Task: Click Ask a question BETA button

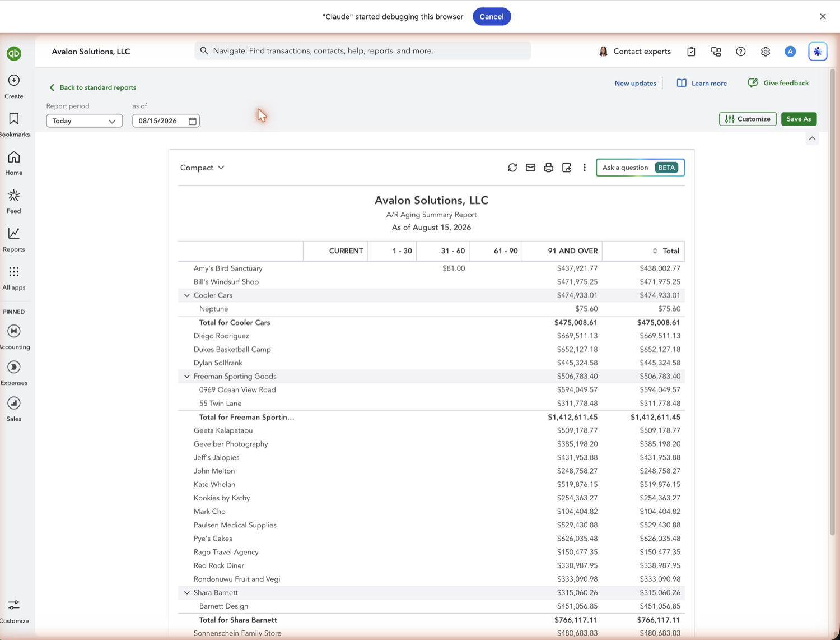Action: (640, 168)
